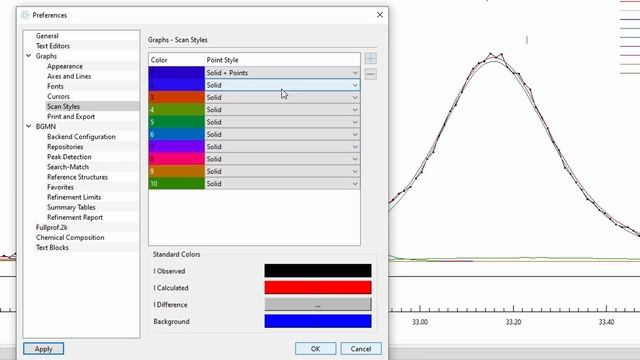Open Fonts settings page
Screen dimensions: 640x360
(55, 86)
